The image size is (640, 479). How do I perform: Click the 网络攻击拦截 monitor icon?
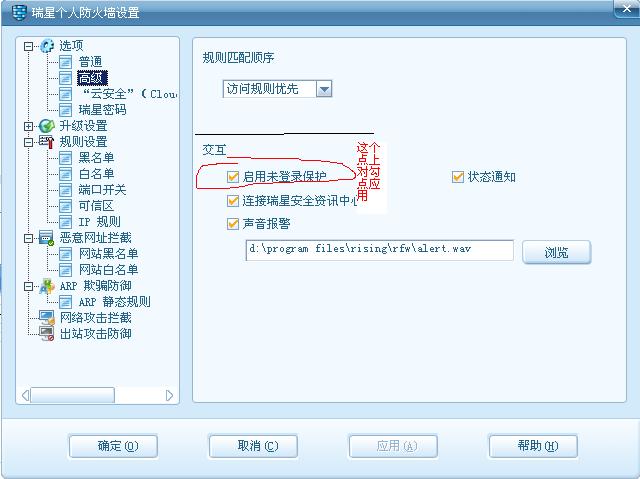[47, 318]
